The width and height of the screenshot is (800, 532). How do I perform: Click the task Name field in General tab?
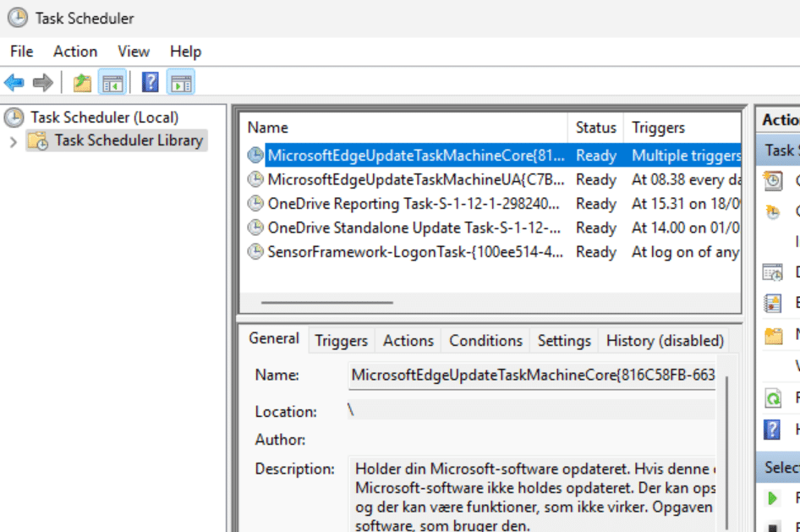tap(532, 375)
